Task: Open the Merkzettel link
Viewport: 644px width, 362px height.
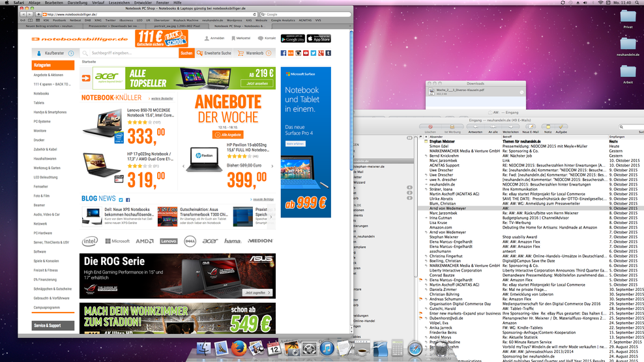Action: click(x=241, y=38)
